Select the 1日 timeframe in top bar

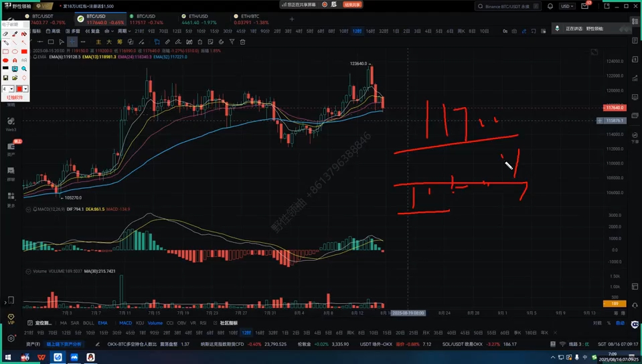click(396, 31)
